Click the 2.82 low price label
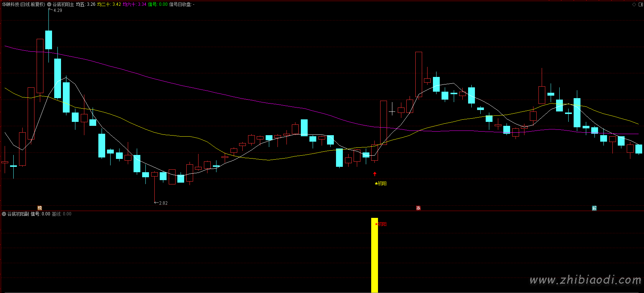 tap(163, 203)
